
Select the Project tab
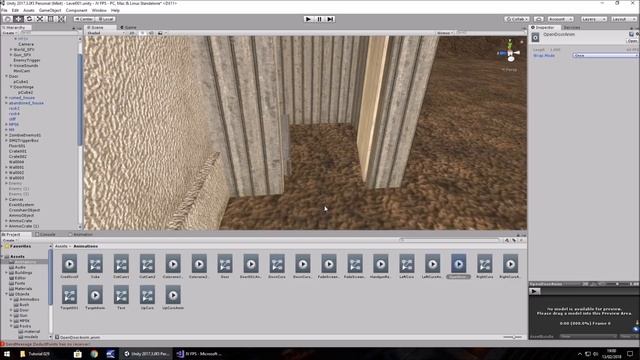12,234
